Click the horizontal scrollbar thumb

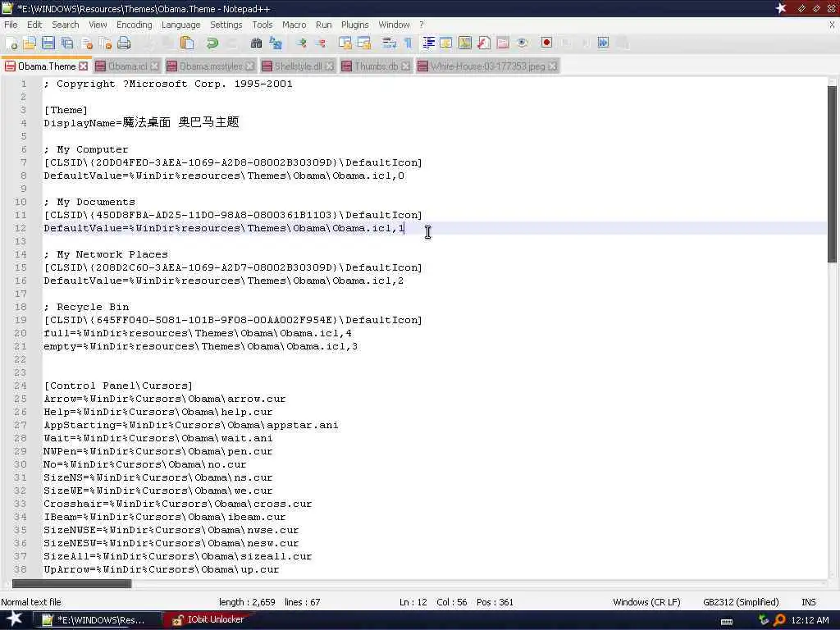pyautogui.click(x=72, y=583)
